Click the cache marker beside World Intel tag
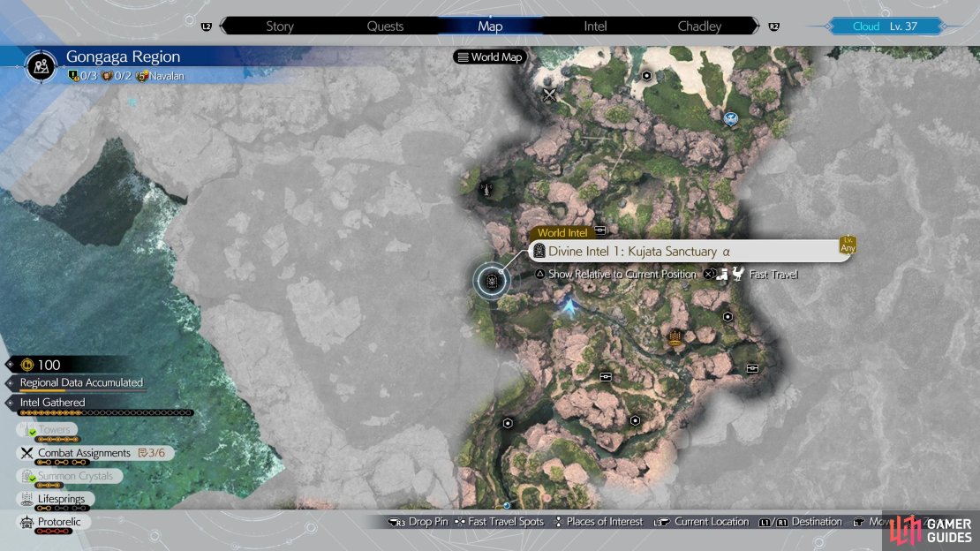 [600, 230]
